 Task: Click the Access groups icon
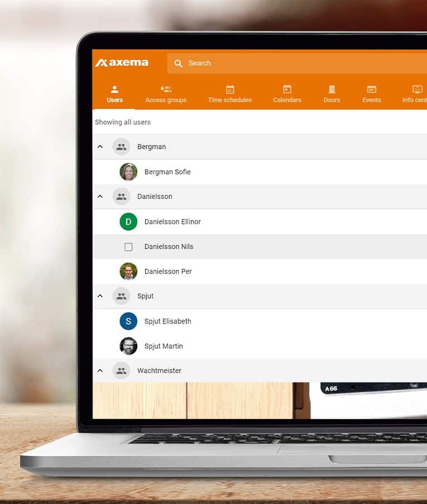tap(166, 89)
